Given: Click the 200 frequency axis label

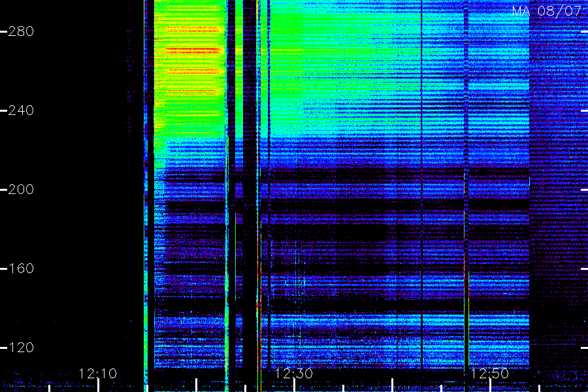Looking at the screenshot, I should pyautogui.click(x=21, y=189).
